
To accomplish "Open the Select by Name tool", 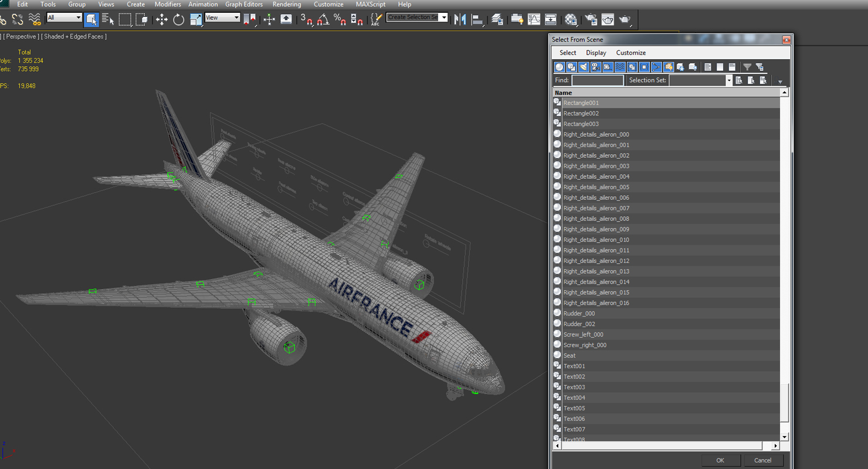I will 108,19.
